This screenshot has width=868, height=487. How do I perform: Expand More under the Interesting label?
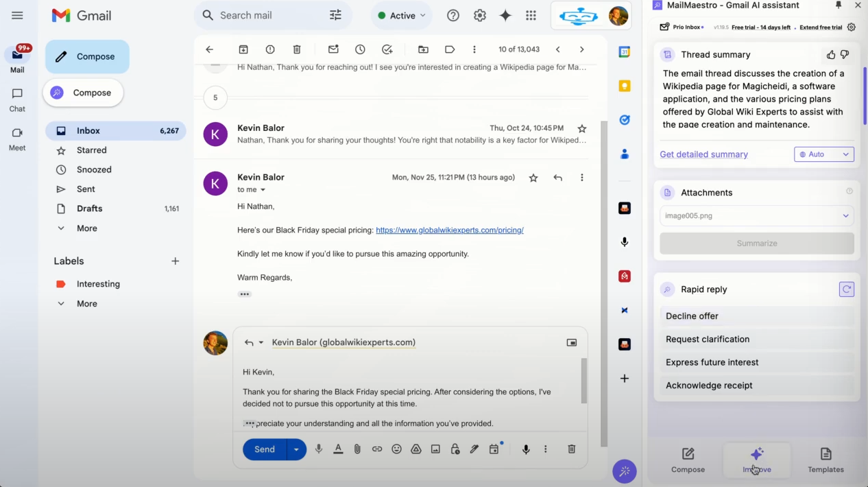coord(87,304)
